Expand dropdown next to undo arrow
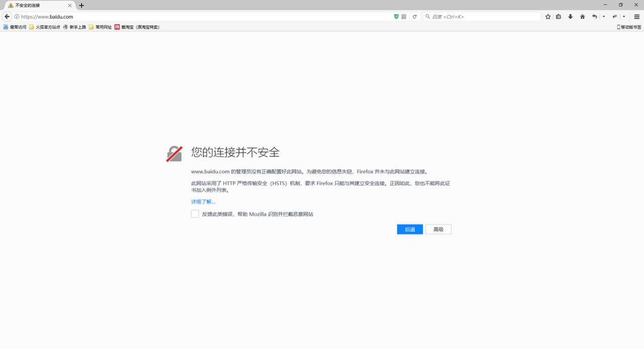 pyautogui.click(x=604, y=17)
